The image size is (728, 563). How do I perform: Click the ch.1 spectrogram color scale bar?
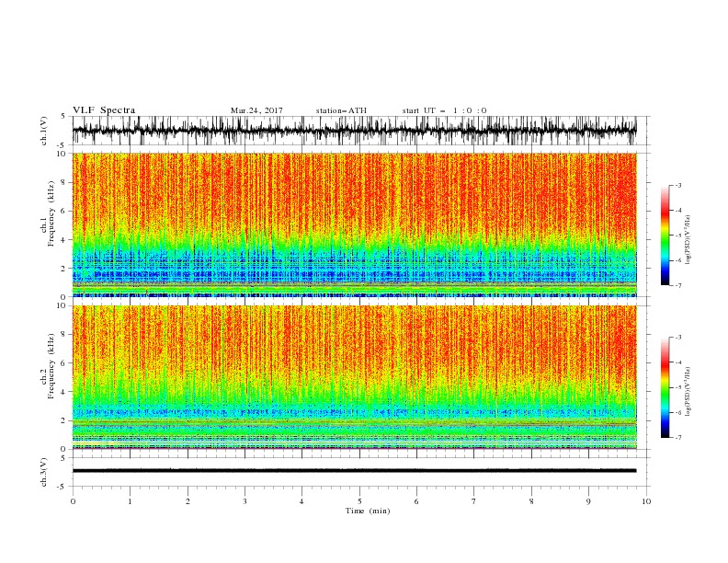tap(665, 236)
